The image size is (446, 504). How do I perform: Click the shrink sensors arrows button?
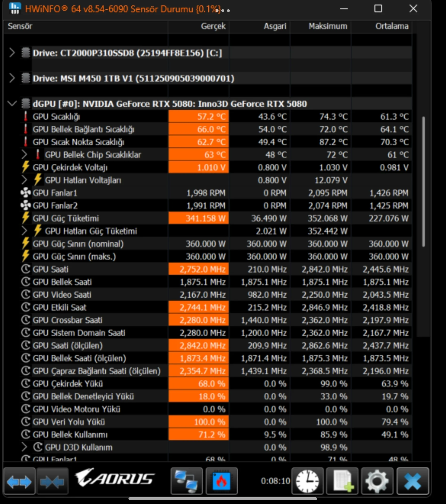pyautogui.click(x=52, y=481)
